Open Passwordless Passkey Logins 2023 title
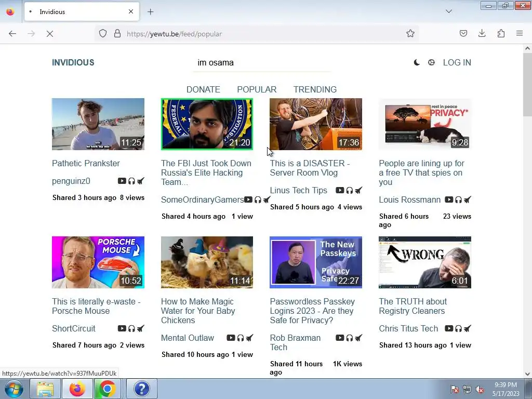Screen dimensions: 532x399 pyautogui.click(x=312, y=311)
